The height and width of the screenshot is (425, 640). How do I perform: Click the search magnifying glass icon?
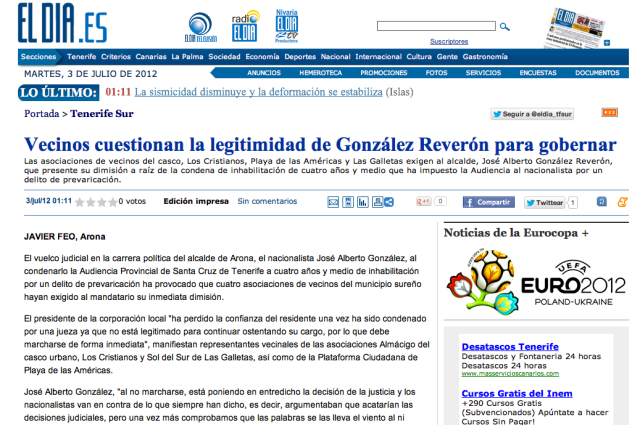pyautogui.click(x=505, y=27)
